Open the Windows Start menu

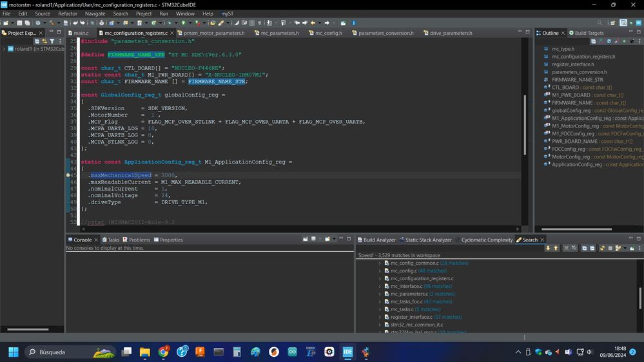pos(14,352)
